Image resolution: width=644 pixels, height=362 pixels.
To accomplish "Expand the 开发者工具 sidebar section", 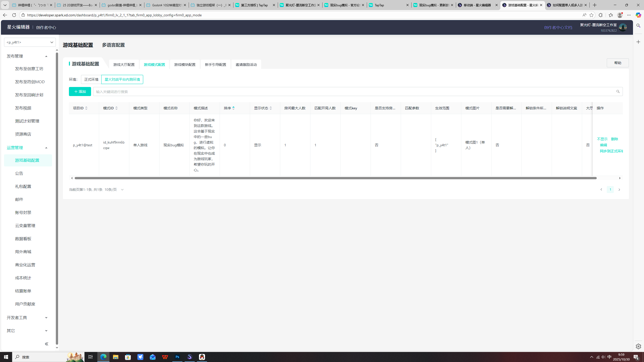I will click(27, 318).
